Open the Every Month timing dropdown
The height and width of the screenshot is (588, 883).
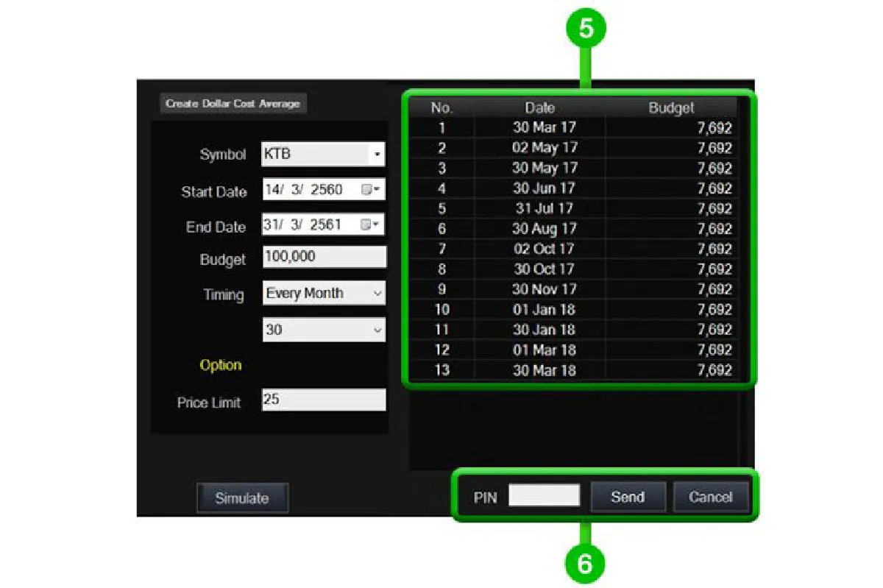(x=324, y=293)
